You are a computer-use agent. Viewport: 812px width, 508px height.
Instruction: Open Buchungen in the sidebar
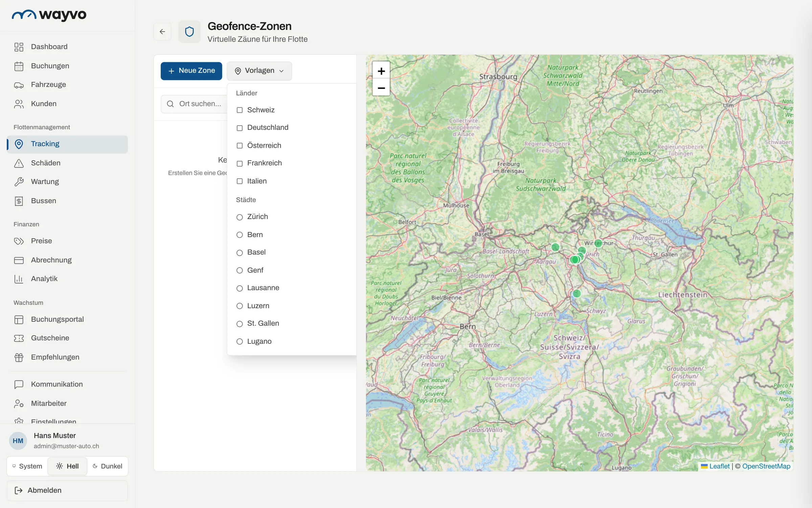point(67,66)
